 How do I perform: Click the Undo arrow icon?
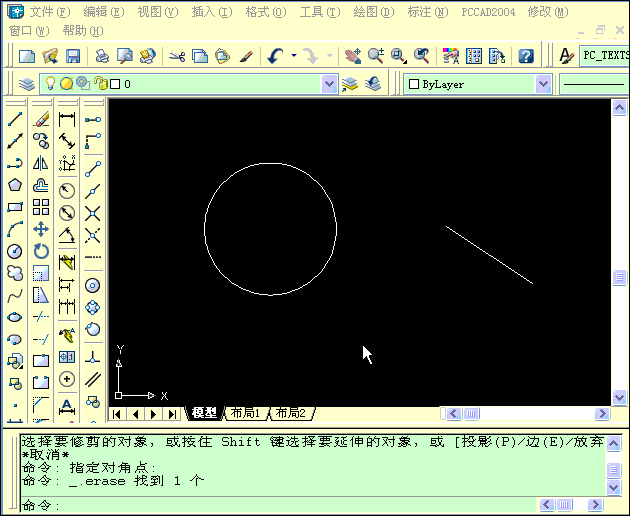[276, 56]
